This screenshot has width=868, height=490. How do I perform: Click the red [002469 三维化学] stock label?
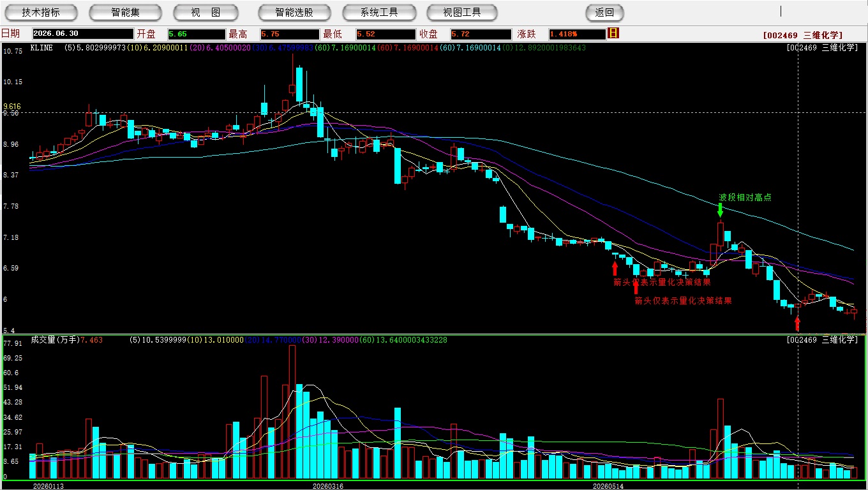point(802,35)
